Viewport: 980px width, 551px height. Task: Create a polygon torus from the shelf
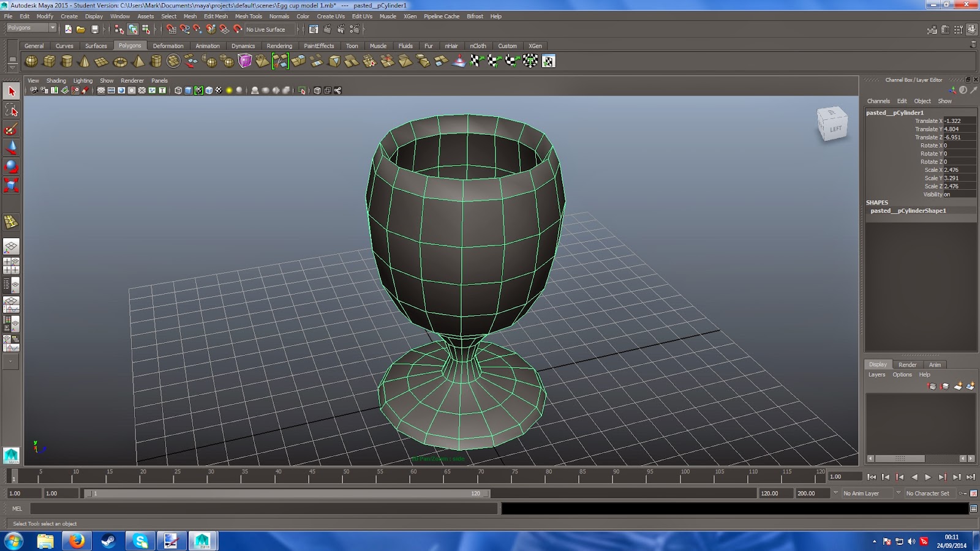120,61
